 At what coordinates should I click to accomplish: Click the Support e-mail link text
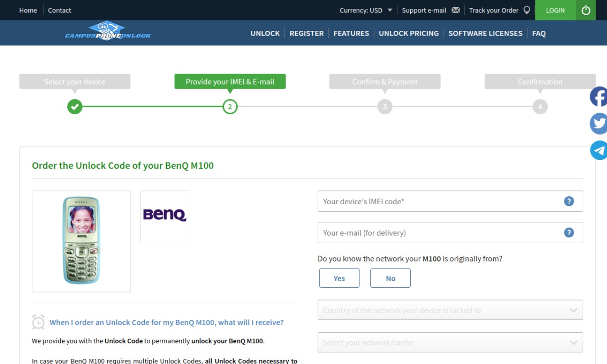pos(424,10)
